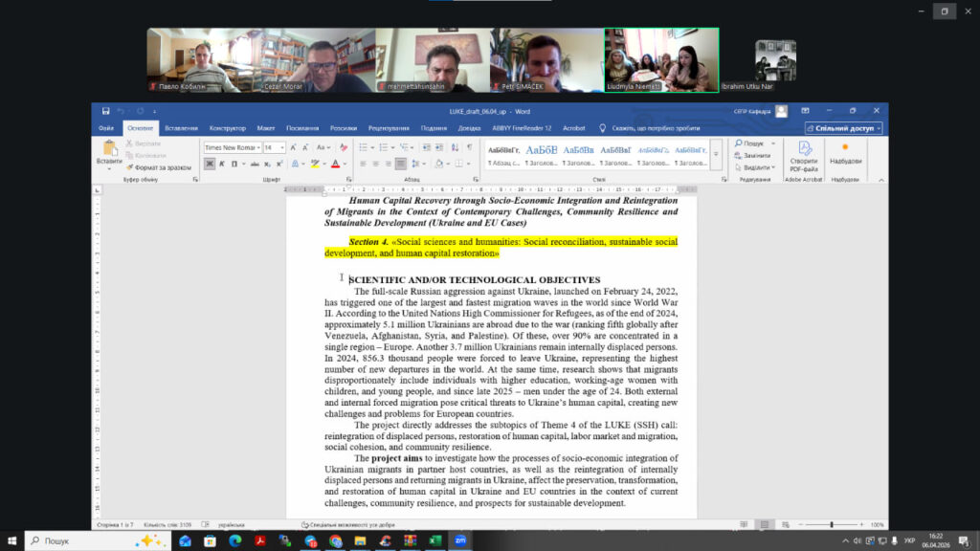
Task: Click the Замінити (Replace) button
Action: (755, 155)
